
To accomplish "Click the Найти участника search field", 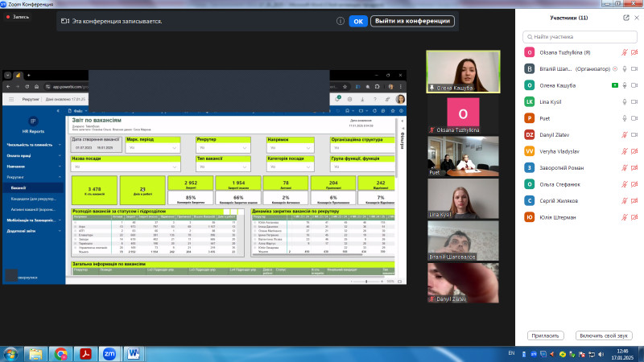I will point(578,36).
